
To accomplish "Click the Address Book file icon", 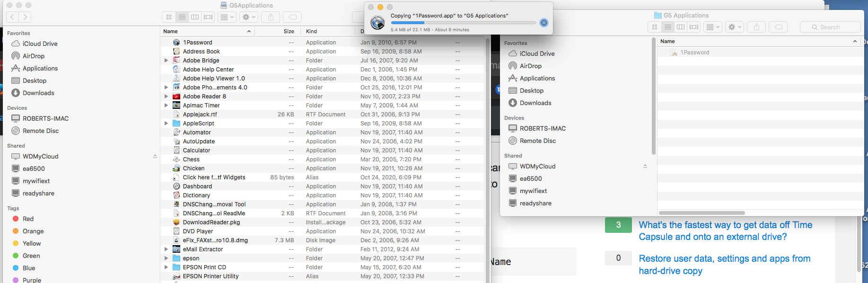I will (x=176, y=51).
